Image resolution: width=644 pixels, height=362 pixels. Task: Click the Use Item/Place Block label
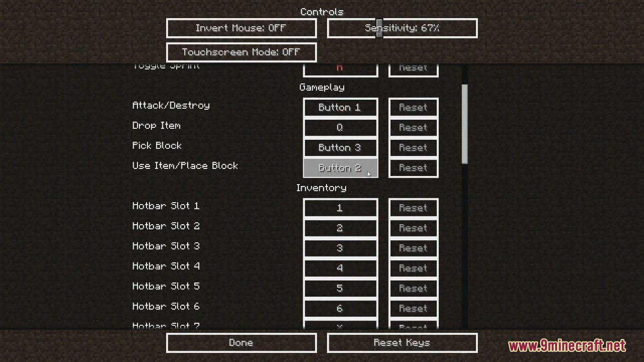(185, 166)
